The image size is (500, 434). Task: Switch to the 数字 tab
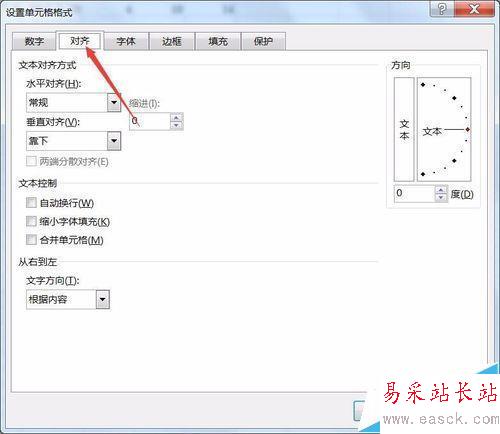point(34,41)
